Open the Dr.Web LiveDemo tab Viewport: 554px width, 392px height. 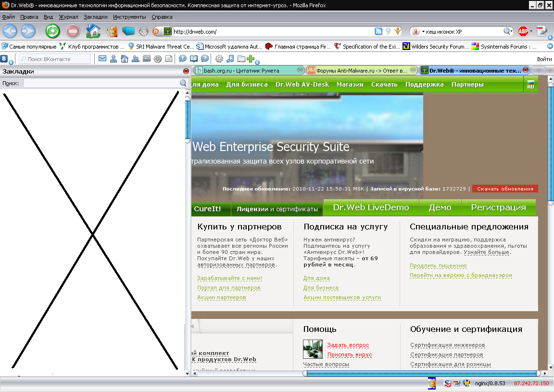coord(371,207)
